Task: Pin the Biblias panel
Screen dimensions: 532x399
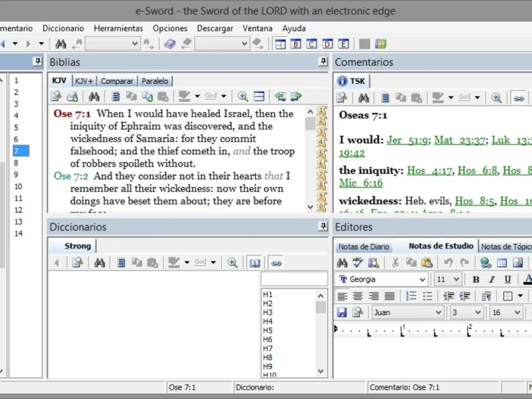Action: coord(323,62)
